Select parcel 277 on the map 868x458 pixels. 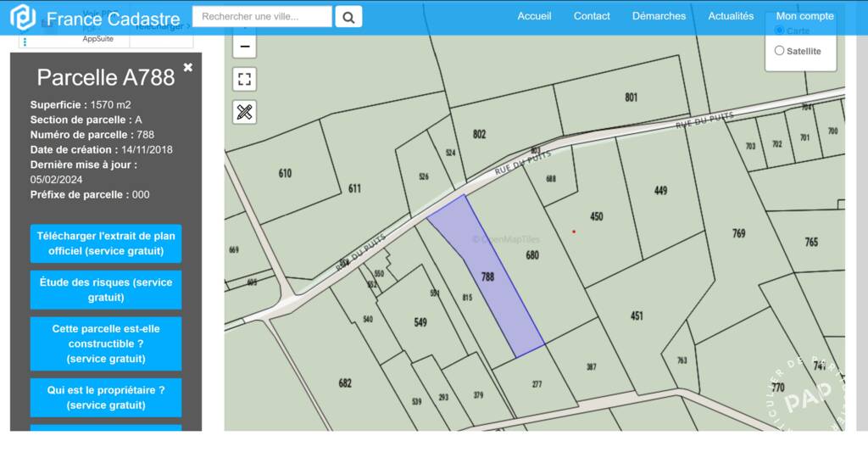[537, 384]
